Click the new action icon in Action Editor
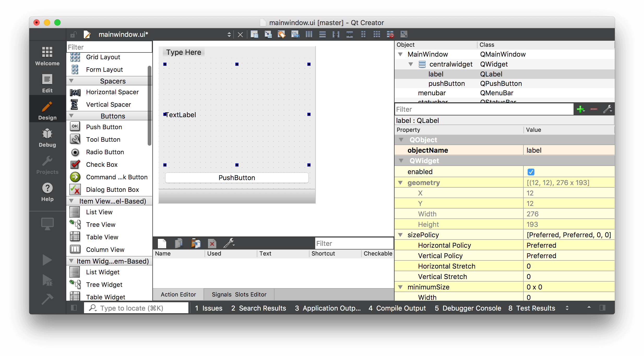This screenshot has width=644, height=356. coord(161,243)
